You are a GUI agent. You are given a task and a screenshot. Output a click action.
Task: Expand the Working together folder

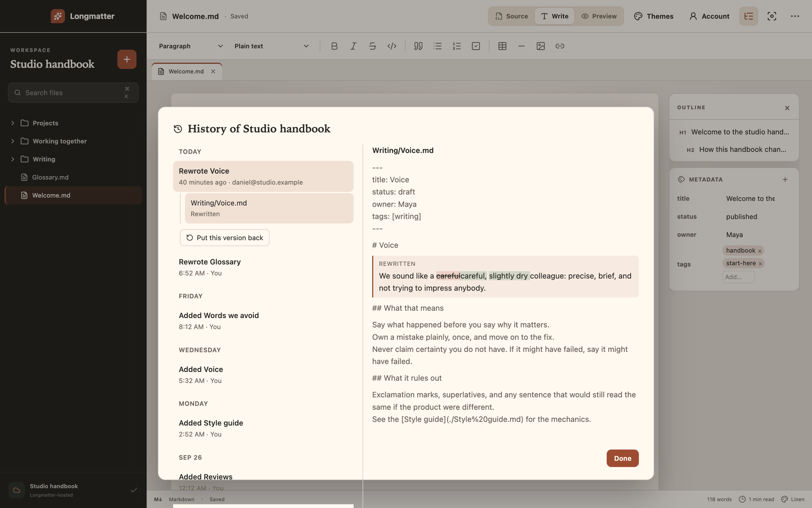click(x=13, y=141)
